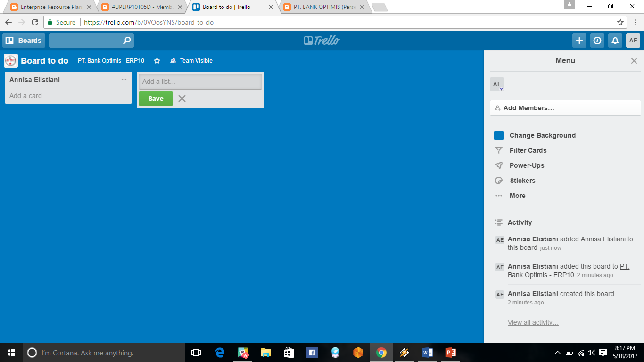This screenshot has height=362, width=644.
Task: Open the Annisa Elistiani list actions menu
Action: [124, 80]
